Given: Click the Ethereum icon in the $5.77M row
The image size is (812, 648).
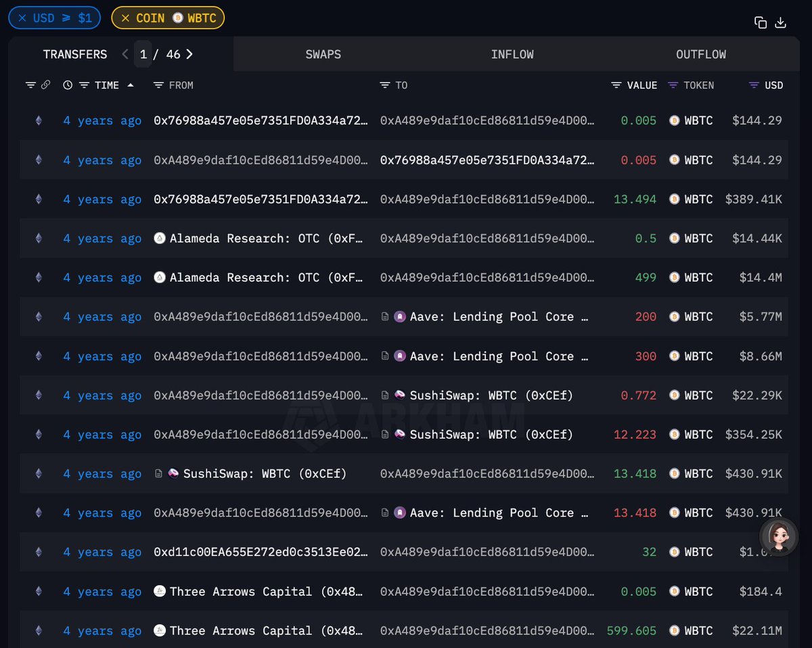Looking at the screenshot, I should coord(39,317).
